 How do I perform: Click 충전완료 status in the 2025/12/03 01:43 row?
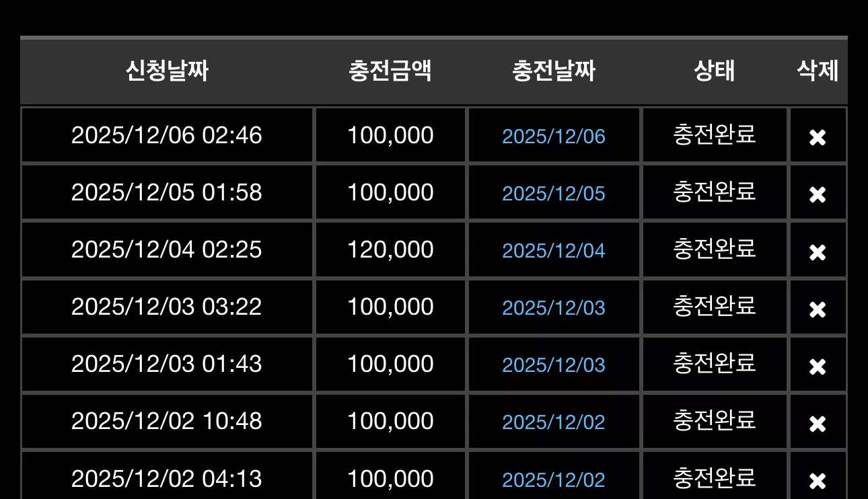click(x=715, y=363)
